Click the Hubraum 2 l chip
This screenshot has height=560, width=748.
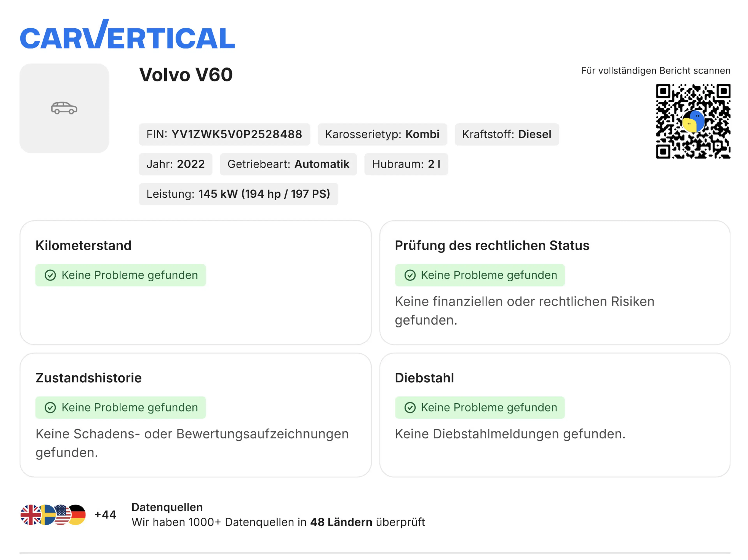coord(406,164)
